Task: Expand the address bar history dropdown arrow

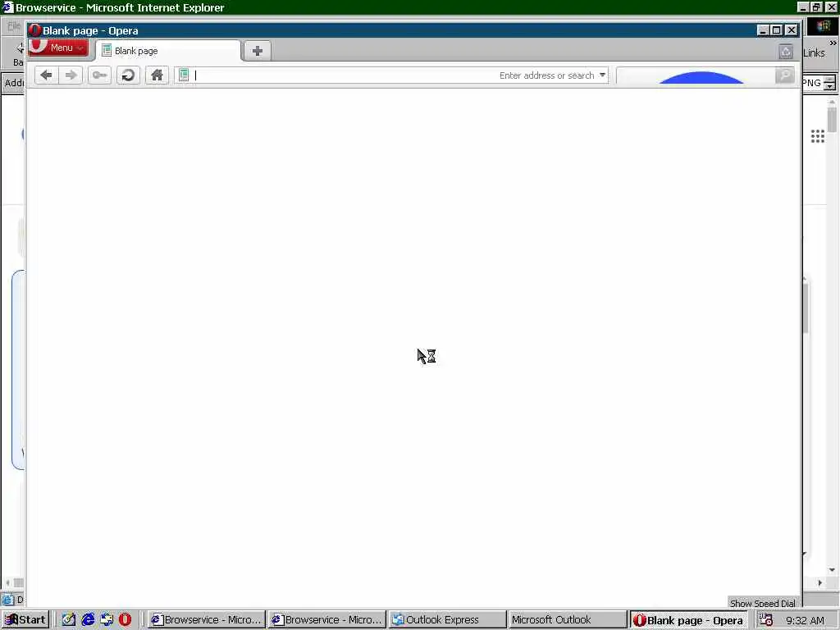Action: click(603, 75)
